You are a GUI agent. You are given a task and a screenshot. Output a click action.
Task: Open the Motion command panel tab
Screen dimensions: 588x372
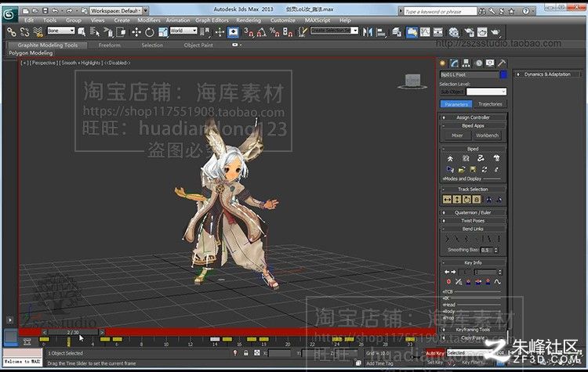pyautogui.click(x=478, y=63)
